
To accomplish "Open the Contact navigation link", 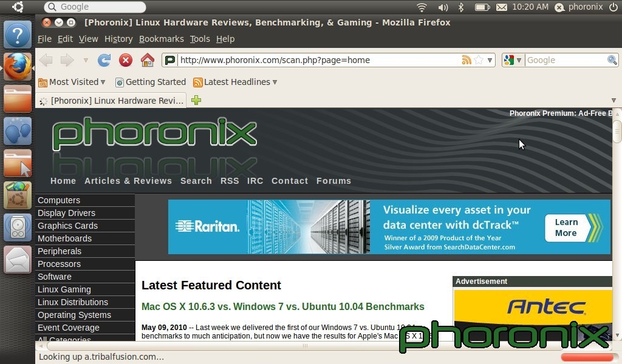I will 290,181.
